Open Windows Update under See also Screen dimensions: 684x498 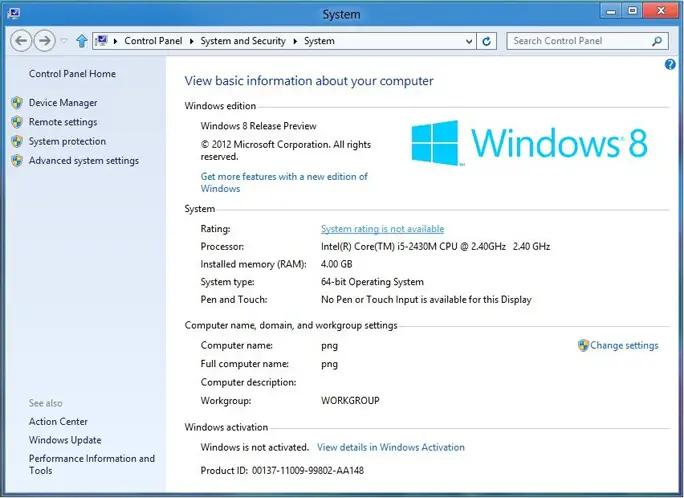[65, 440]
